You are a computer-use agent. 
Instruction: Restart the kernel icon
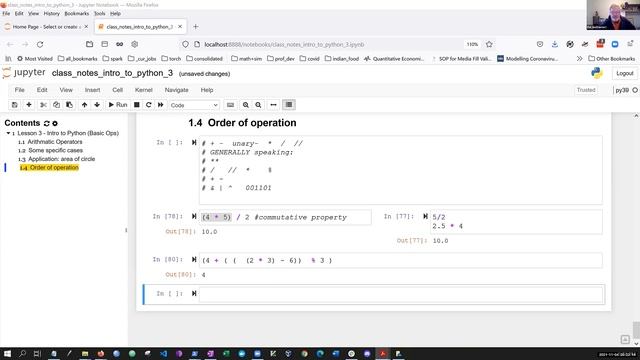click(x=149, y=105)
